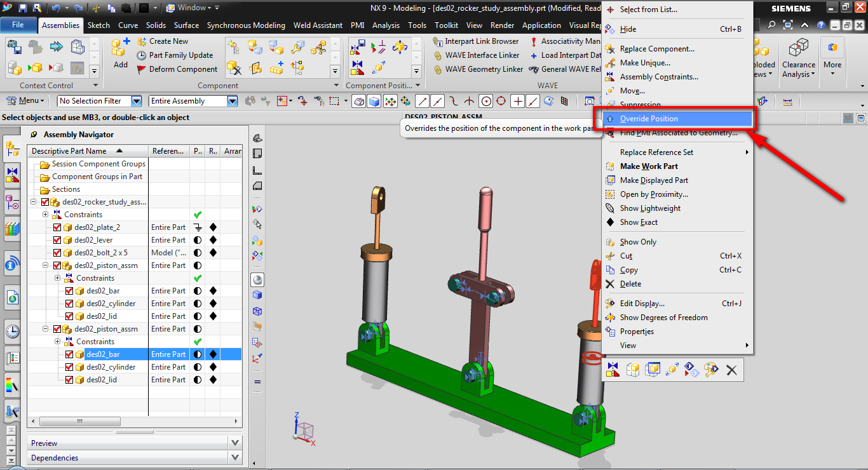This screenshot has width=868, height=470.
Task: Open the Menu dropdown button
Action: [x=25, y=101]
